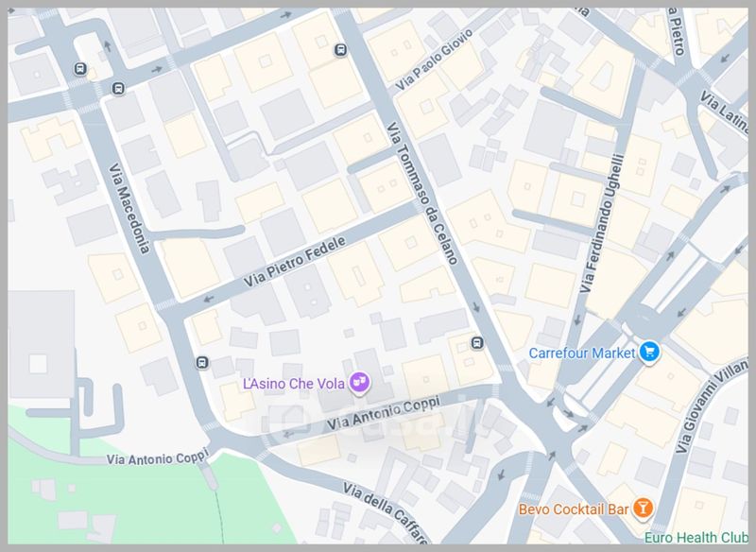Screen dimensions: 756x552
Task: Click the Via Pietro Fedele street label
Action: coord(295,261)
